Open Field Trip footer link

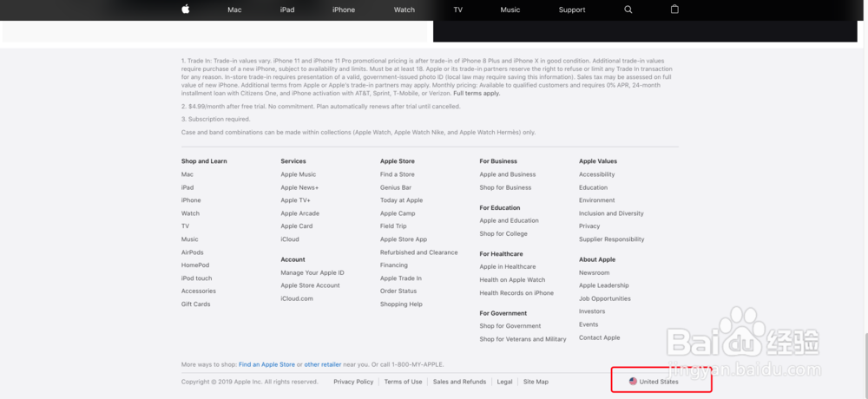393,226
